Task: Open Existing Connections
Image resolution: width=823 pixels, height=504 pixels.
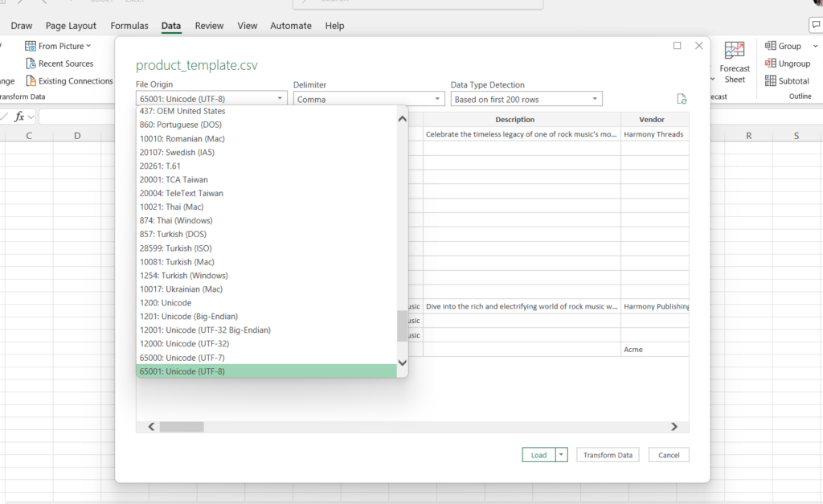Action: pyautogui.click(x=69, y=81)
